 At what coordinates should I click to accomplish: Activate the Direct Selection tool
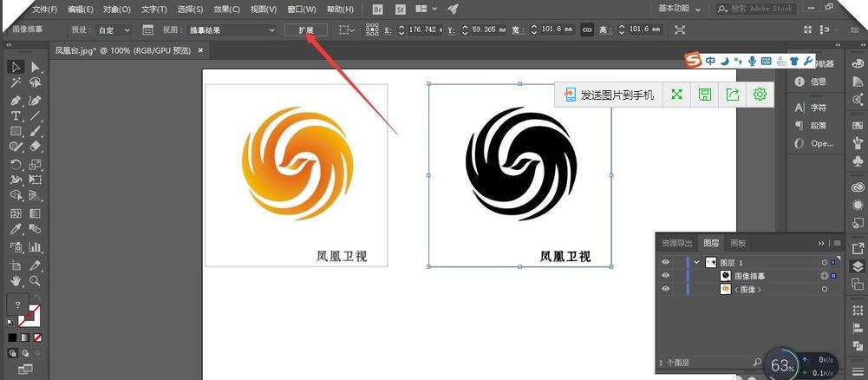pos(36,67)
